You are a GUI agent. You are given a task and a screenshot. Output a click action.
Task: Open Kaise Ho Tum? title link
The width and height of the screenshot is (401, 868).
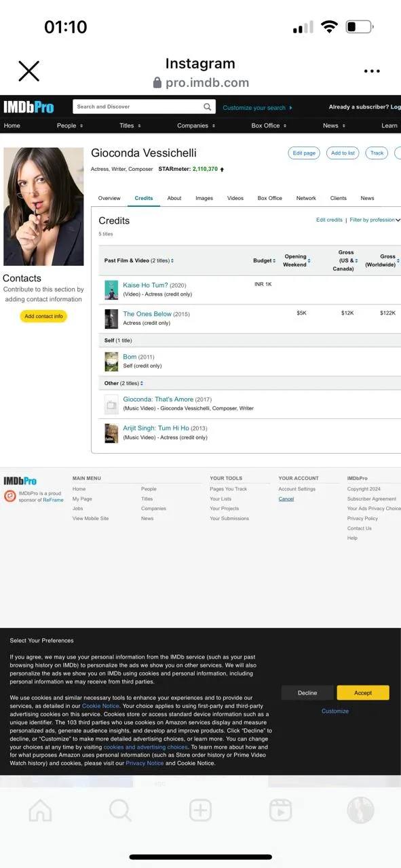click(145, 285)
